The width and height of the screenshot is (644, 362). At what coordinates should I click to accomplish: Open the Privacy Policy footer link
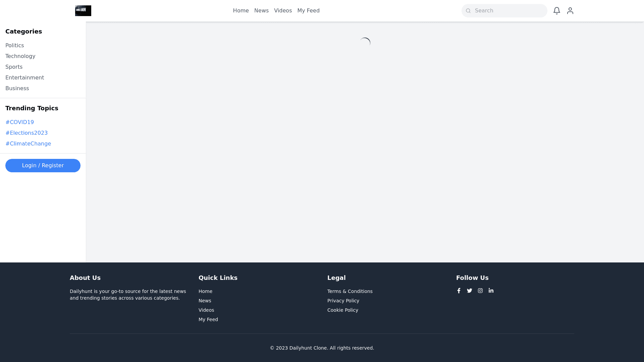[x=343, y=301]
